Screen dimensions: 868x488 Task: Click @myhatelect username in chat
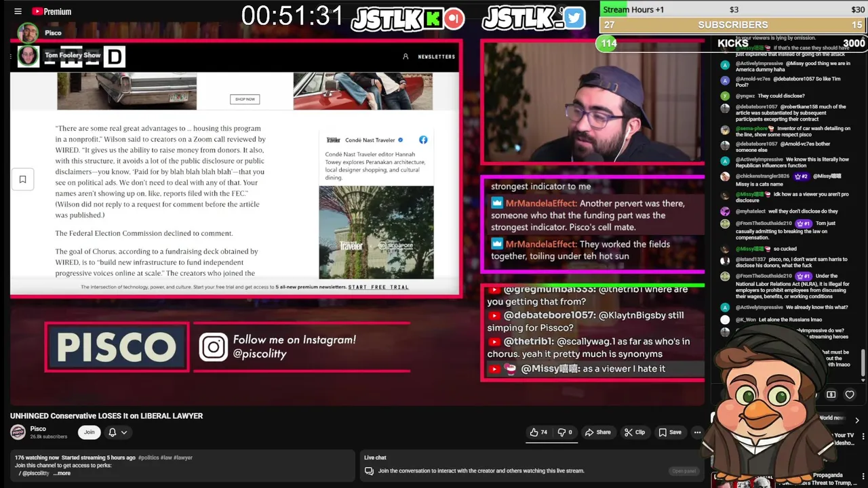click(x=750, y=211)
